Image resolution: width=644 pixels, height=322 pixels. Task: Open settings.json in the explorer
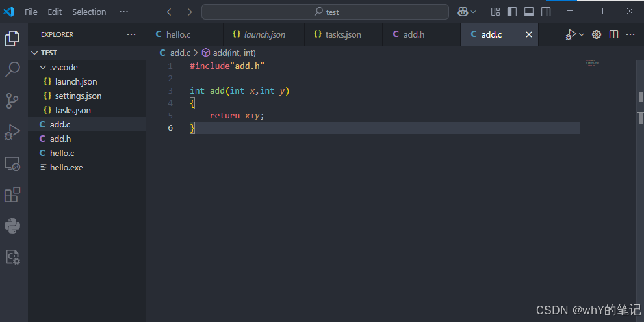tap(86, 96)
